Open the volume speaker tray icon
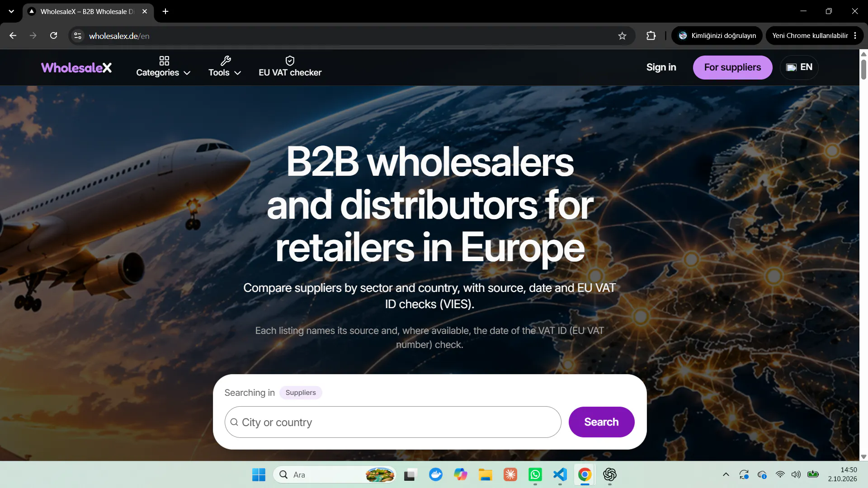Screen dimensions: 868x488 click(796, 474)
